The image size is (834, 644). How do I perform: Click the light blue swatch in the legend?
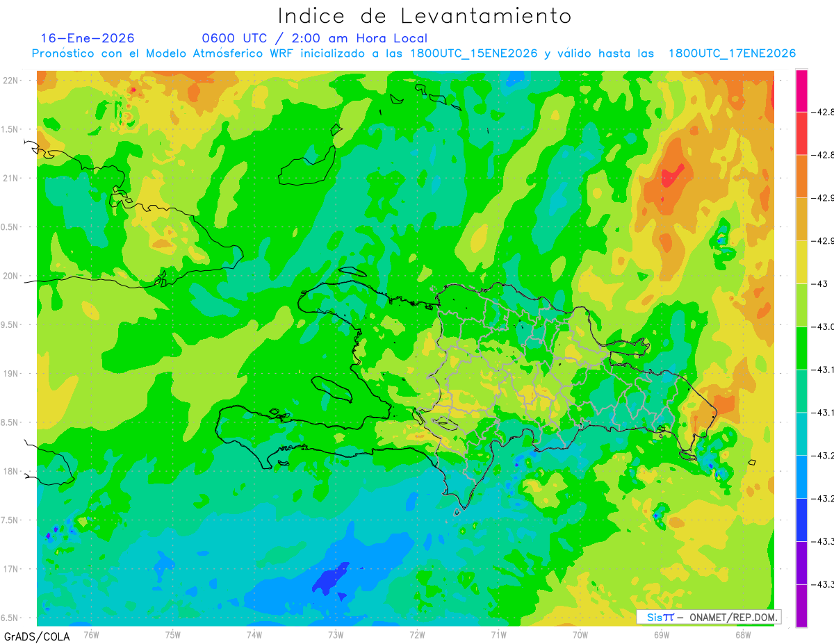tap(801, 477)
